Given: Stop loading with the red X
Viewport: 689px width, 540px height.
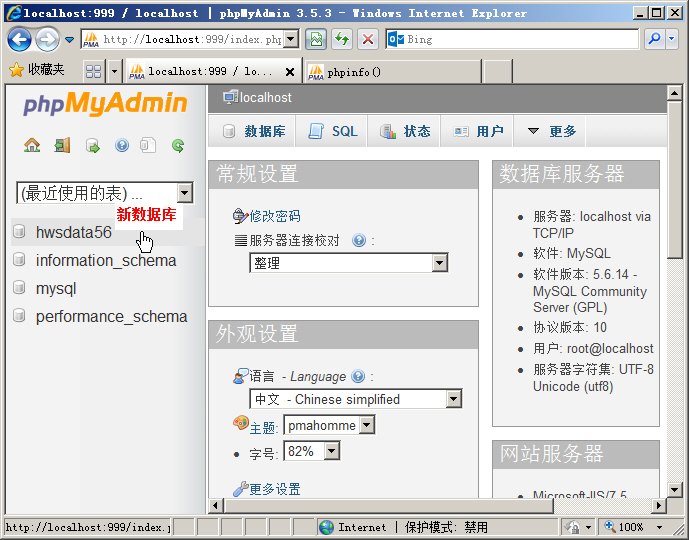Looking at the screenshot, I should click(x=368, y=40).
